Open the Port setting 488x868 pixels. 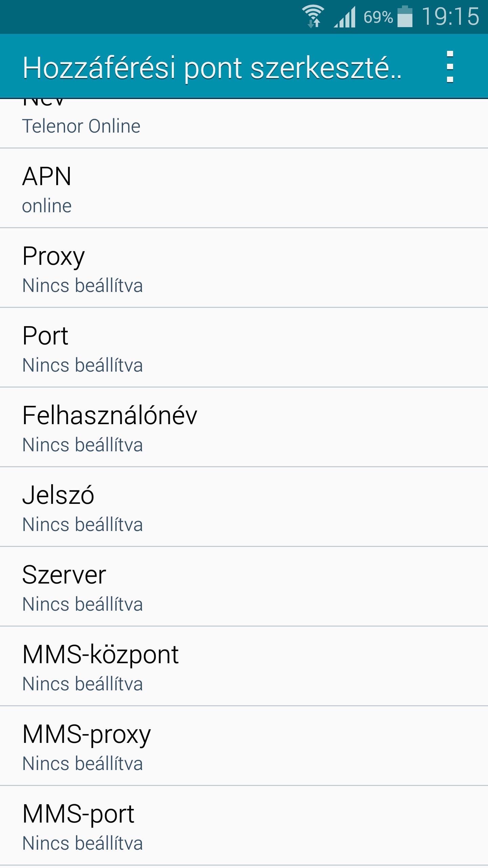coord(244,348)
